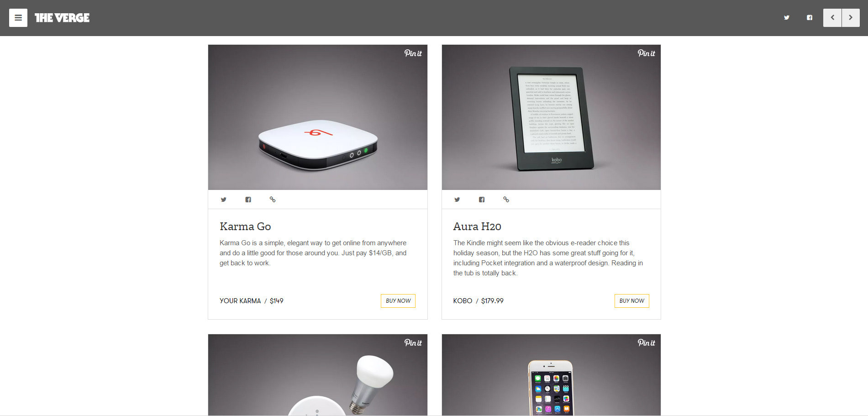Open the hamburger menu in header
The width and height of the screenshot is (868, 416).
tap(18, 18)
